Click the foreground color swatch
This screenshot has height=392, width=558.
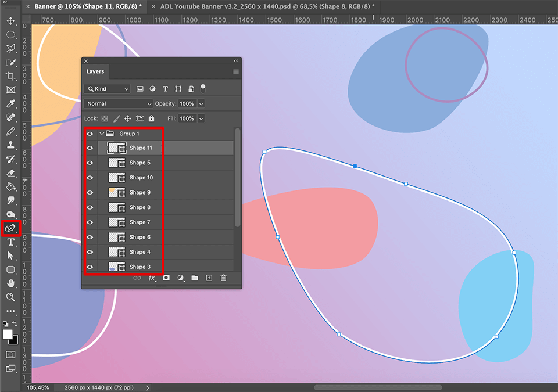pos(8,335)
